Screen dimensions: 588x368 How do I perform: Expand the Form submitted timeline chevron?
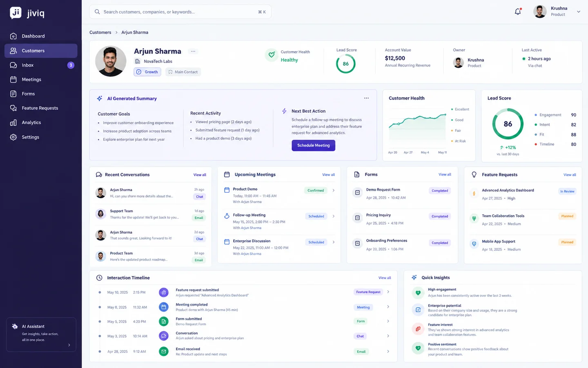388,321
